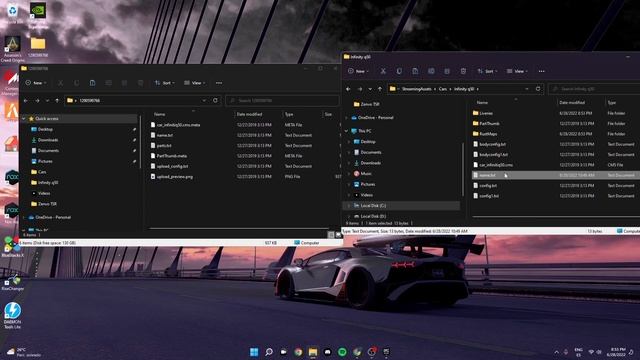
Task: Open address bar history dropdown in left window
Action: tap(204, 100)
